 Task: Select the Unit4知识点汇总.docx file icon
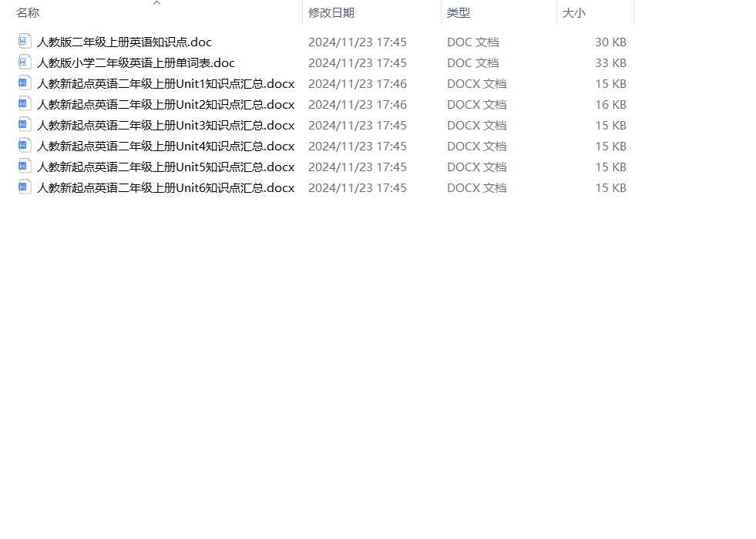click(x=25, y=145)
